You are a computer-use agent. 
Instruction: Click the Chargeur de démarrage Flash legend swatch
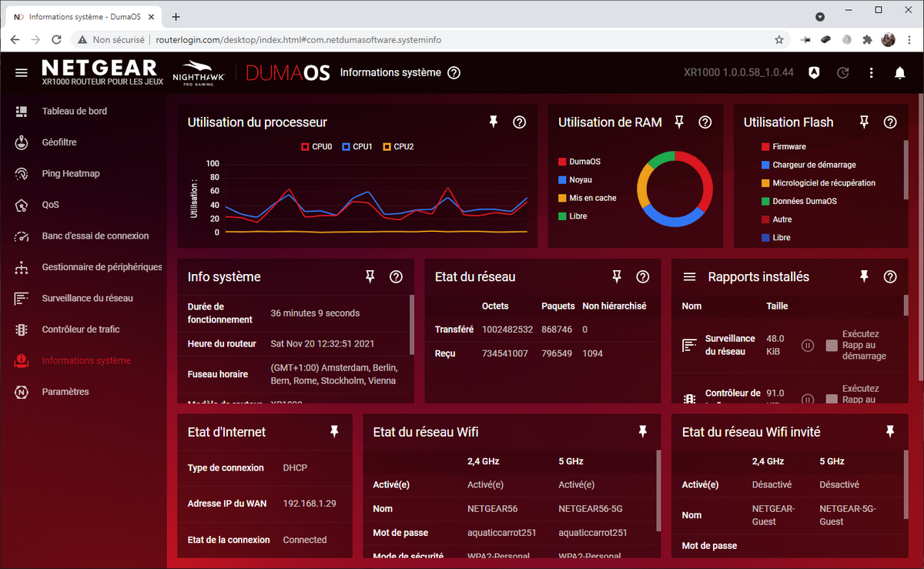[x=765, y=165]
